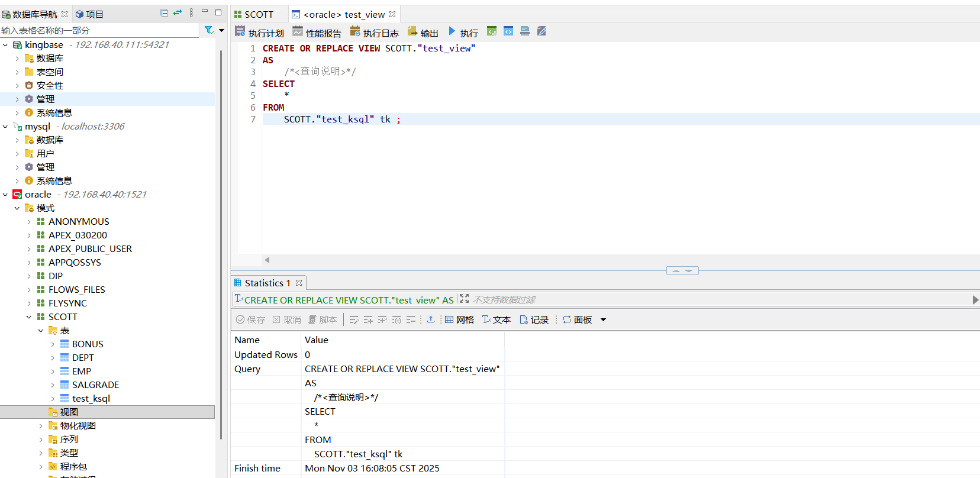The width and height of the screenshot is (980, 478).
Task: Switch to the 项目 tab
Action: click(x=89, y=14)
